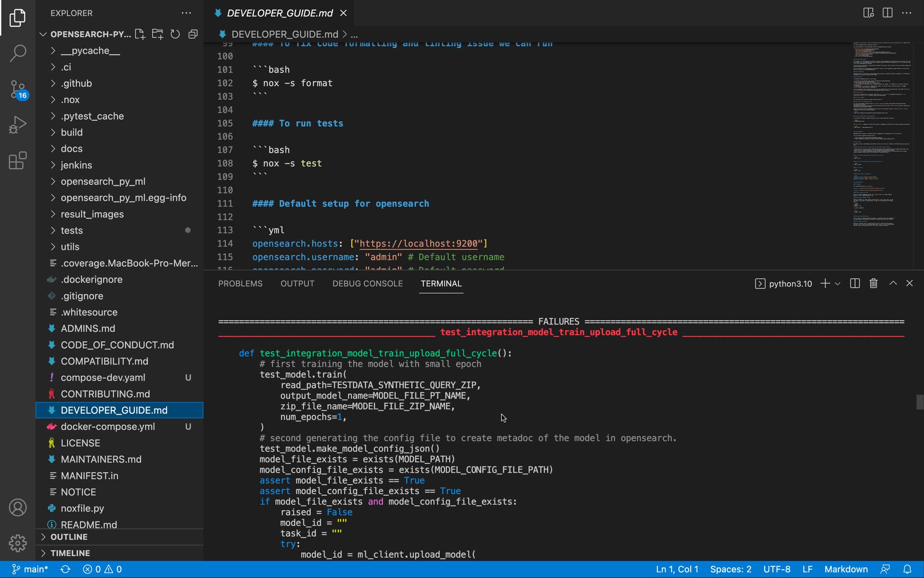Collapse all folders in Explorer

(x=193, y=34)
